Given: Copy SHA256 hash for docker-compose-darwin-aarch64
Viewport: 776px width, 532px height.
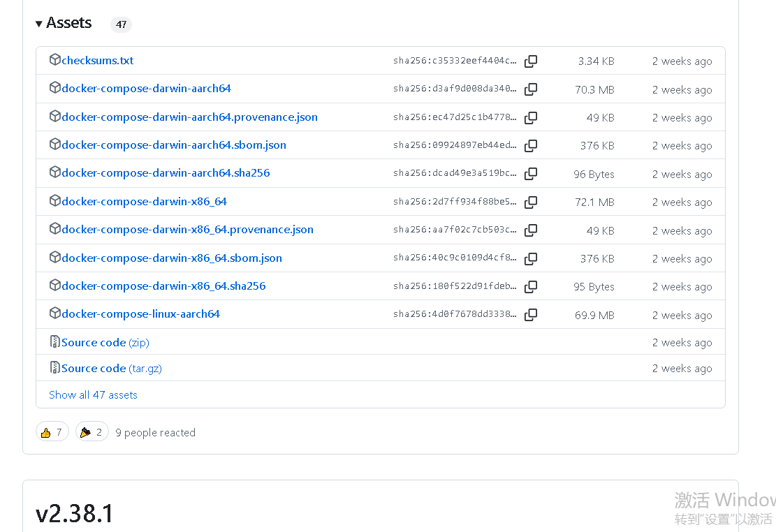Looking at the screenshot, I should tap(531, 89).
